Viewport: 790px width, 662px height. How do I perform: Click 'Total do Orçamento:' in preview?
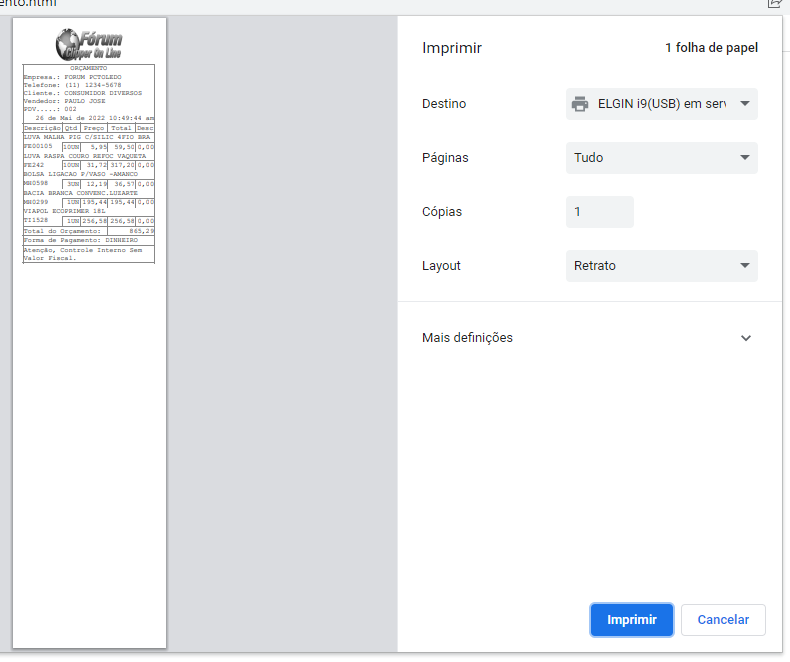(62, 231)
